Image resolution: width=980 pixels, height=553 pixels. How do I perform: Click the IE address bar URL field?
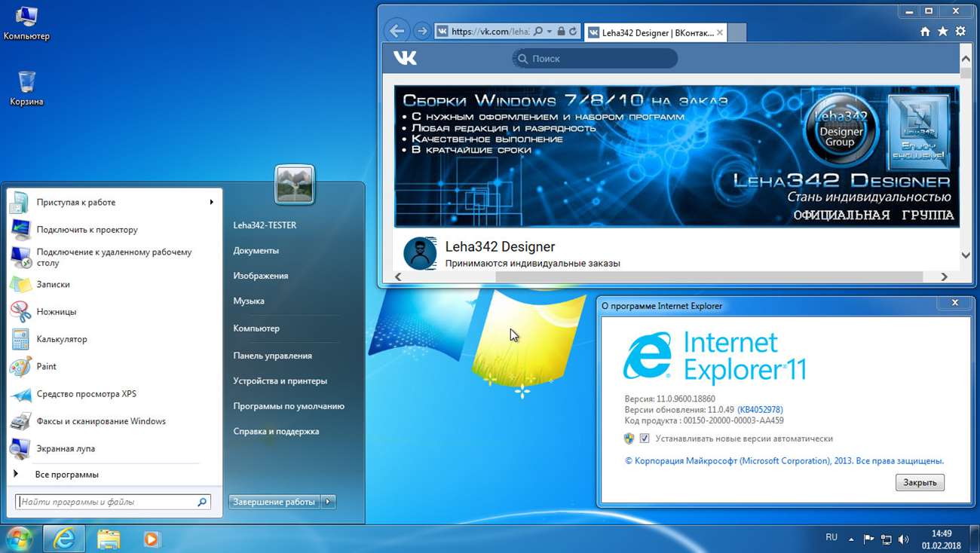[490, 32]
